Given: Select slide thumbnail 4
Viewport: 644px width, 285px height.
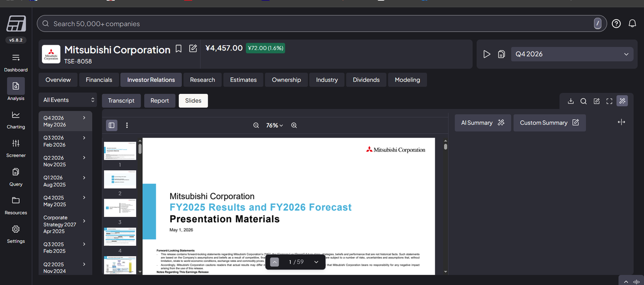Looking at the screenshot, I should point(120,237).
